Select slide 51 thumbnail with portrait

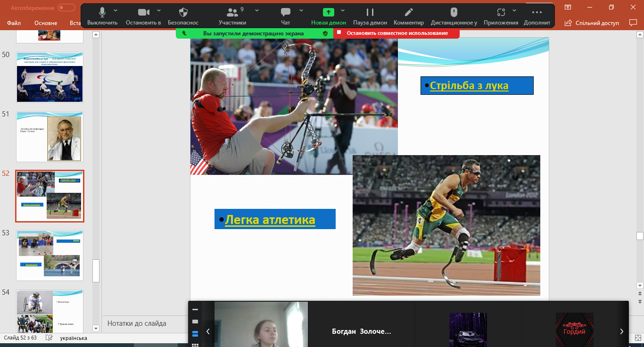pyautogui.click(x=50, y=137)
